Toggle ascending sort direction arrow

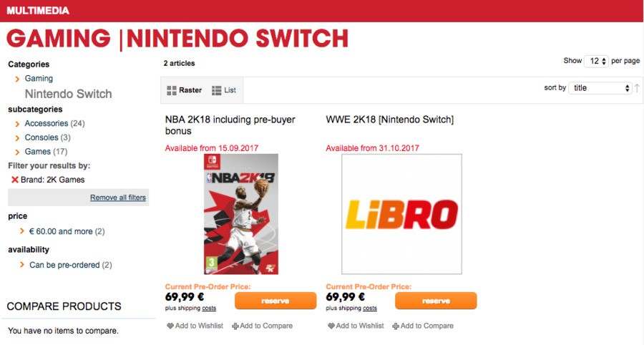[x=637, y=88]
